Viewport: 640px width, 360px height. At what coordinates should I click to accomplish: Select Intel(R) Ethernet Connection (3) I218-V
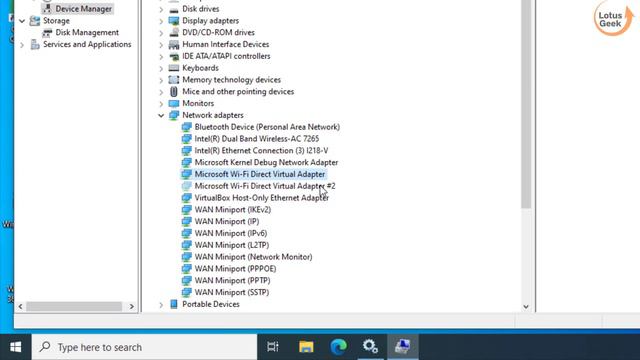[x=261, y=151]
